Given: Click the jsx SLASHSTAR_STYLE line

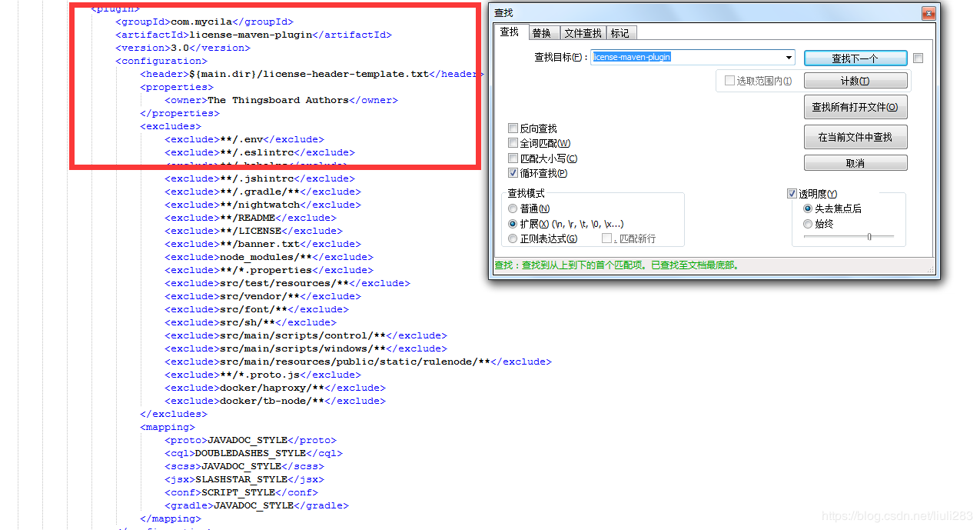Looking at the screenshot, I should 244,479.
